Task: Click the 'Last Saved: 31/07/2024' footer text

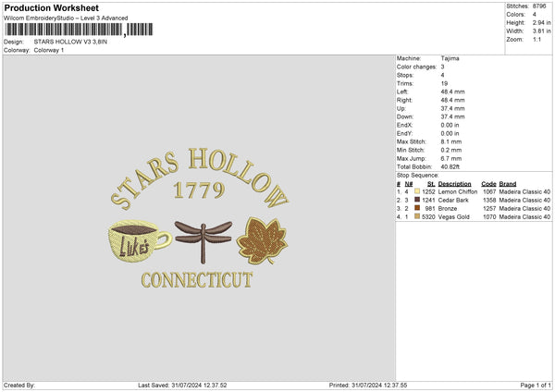Action: (x=182, y=386)
